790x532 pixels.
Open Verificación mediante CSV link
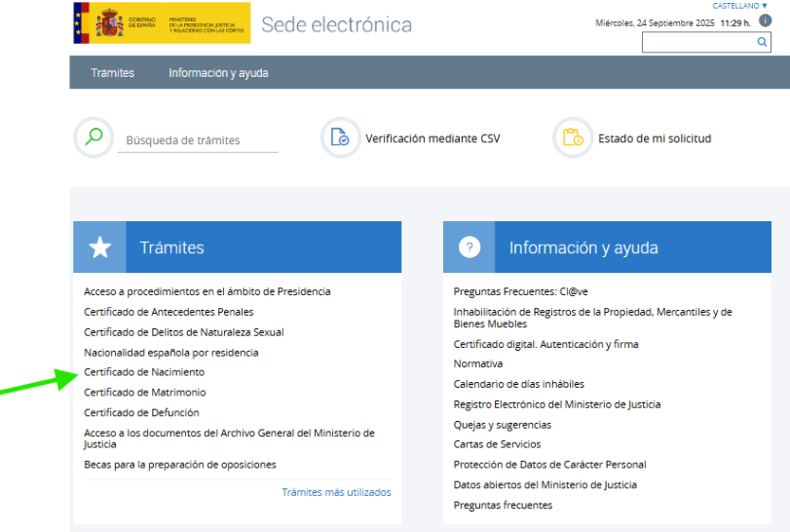click(433, 138)
